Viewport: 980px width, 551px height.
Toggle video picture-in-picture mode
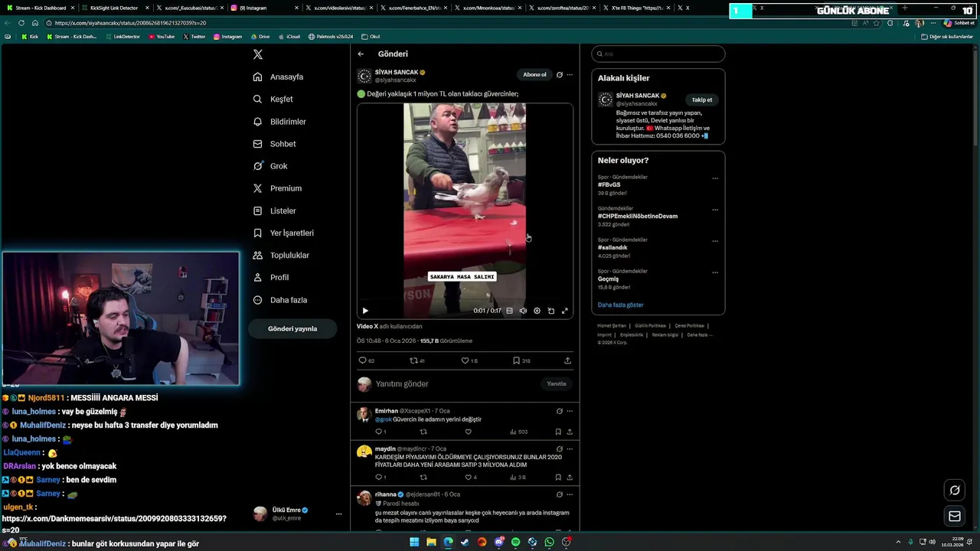pyautogui.click(x=550, y=311)
